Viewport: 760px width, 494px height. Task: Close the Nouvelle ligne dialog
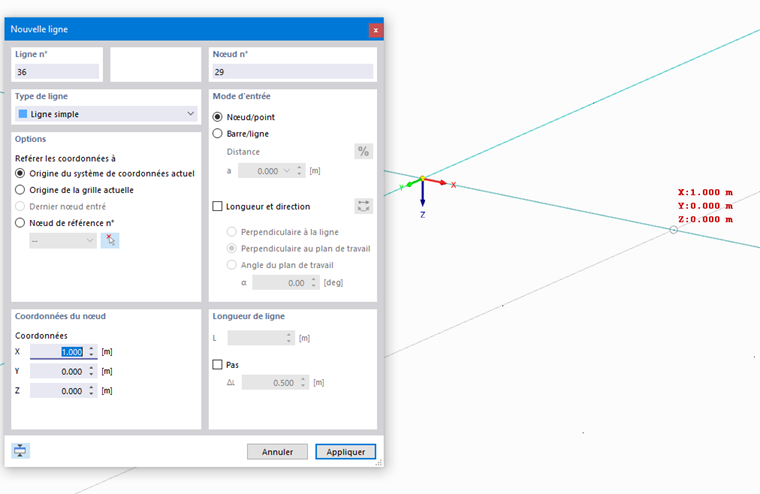tap(375, 30)
